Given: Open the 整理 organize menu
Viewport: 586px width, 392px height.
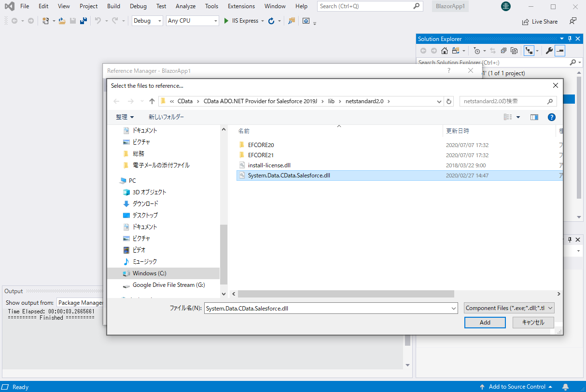Looking at the screenshot, I should 125,117.
